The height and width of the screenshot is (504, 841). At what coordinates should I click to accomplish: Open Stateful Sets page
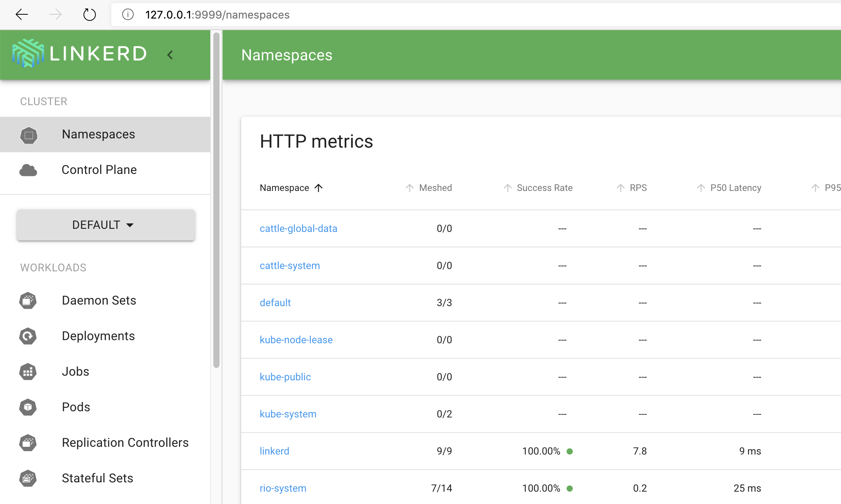click(105, 478)
